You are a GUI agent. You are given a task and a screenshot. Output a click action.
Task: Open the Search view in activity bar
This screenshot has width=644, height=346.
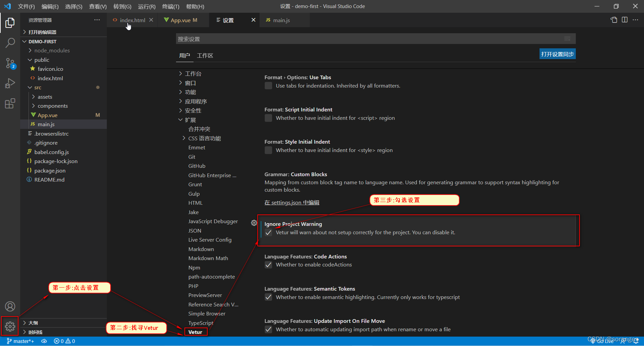click(x=10, y=43)
